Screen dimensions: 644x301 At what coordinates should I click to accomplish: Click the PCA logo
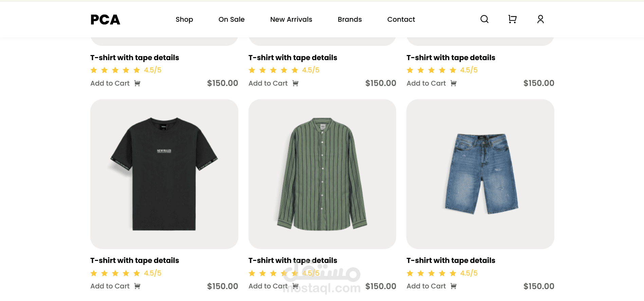click(x=105, y=20)
